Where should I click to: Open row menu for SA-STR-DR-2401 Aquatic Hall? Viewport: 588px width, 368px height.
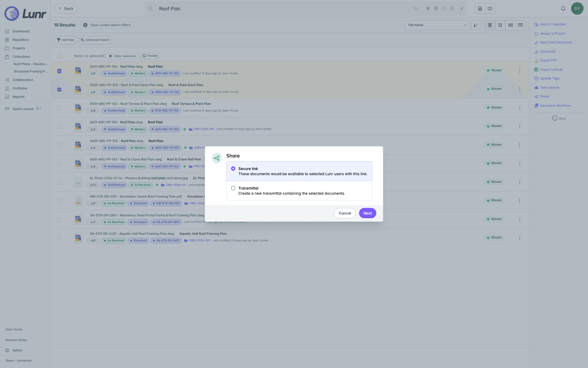[x=520, y=238]
